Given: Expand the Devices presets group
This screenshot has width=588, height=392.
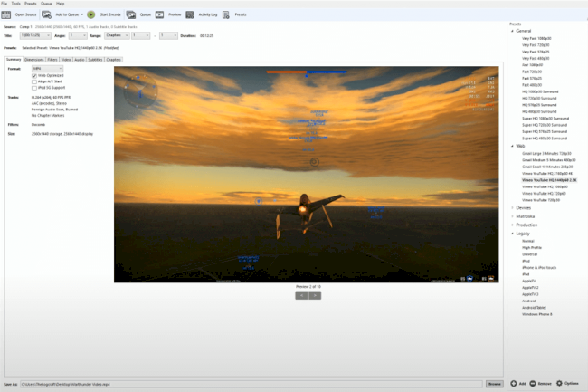Looking at the screenshot, I should (x=512, y=208).
